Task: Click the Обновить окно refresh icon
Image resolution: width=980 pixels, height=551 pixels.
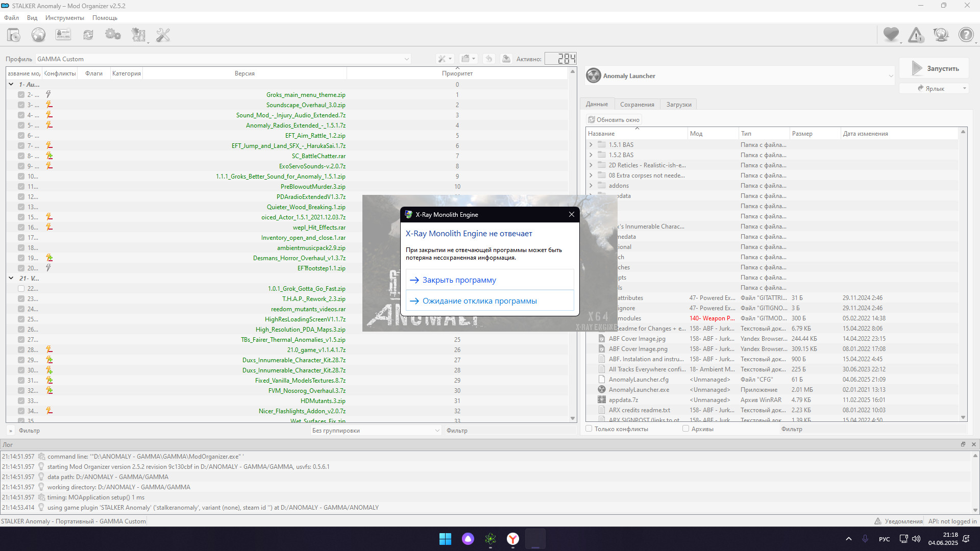Action: pyautogui.click(x=592, y=120)
